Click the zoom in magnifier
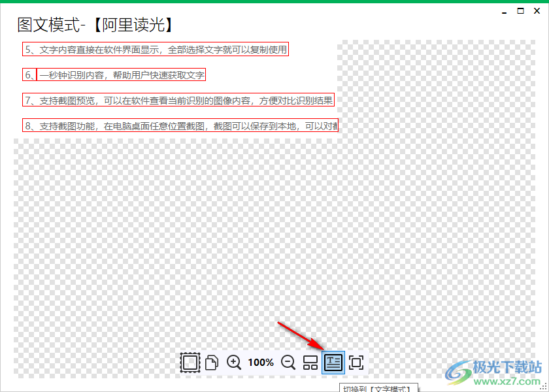Screen dimensions: 549x392 click(x=234, y=362)
